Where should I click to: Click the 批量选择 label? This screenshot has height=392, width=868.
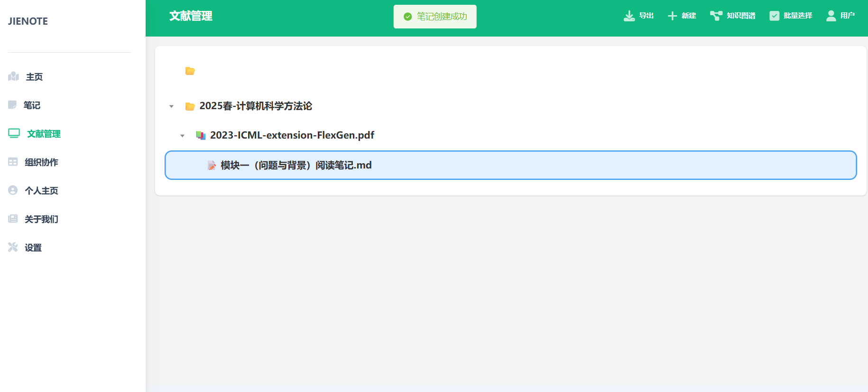coord(798,16)
